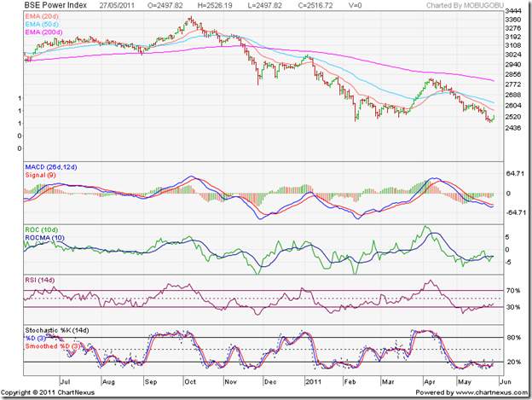
Task: Click the 3444 price axis label
Action: coord(513,11)
